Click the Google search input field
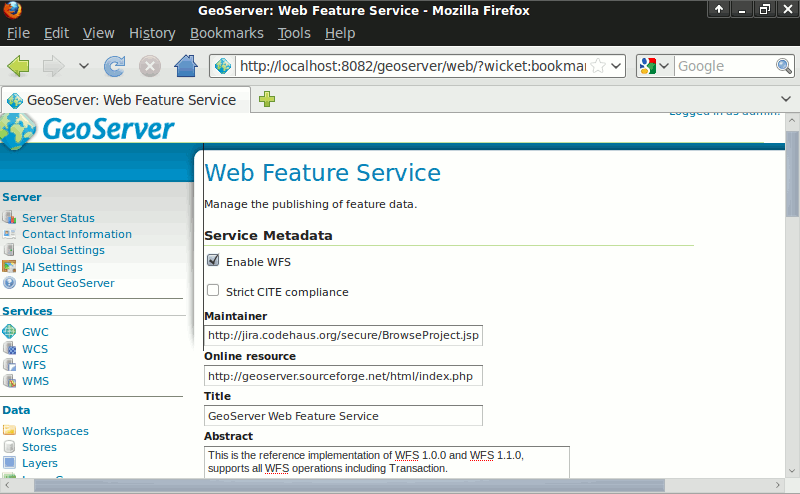Viewport: 800px width, 494px height. 724,66
